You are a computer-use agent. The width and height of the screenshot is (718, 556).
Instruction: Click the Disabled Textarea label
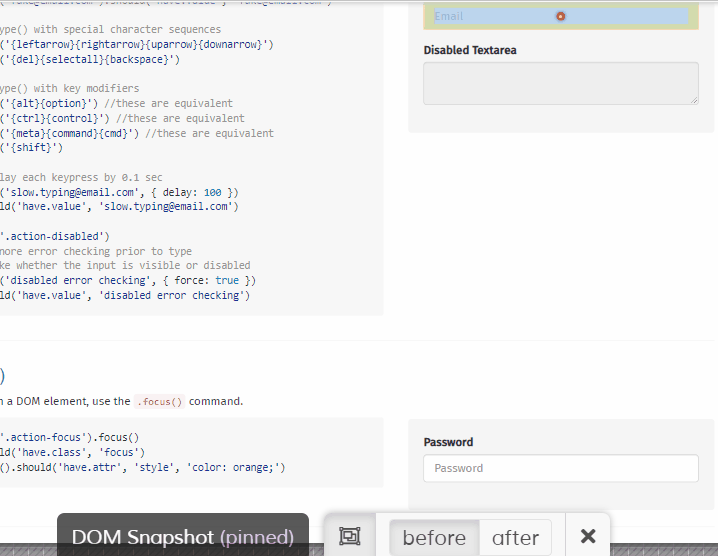point(470,50)
